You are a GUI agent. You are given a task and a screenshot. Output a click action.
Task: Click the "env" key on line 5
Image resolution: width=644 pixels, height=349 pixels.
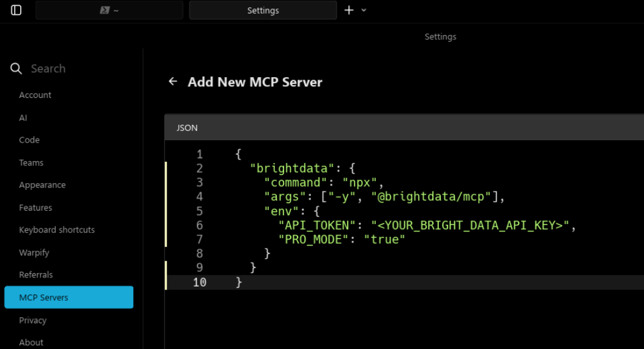[x=282, y=211]
